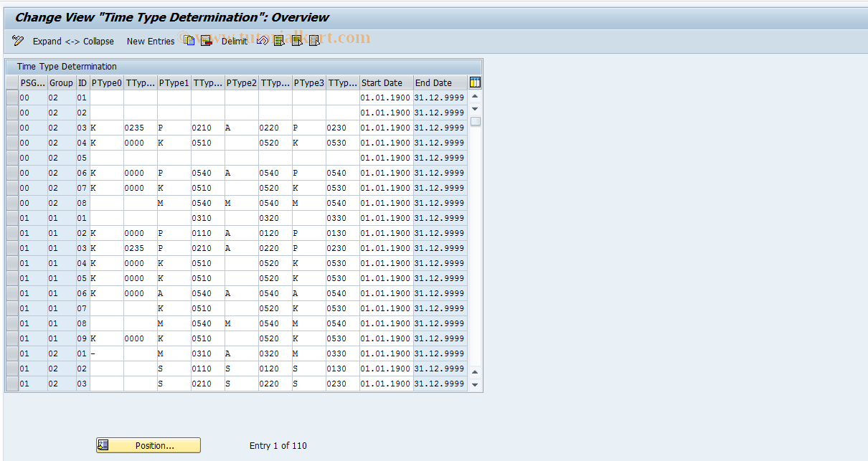Click the PType1 column header
Image resolution: width=868 pixels, height=461 pixels.
pyautogui.click(x=174, y=82)
